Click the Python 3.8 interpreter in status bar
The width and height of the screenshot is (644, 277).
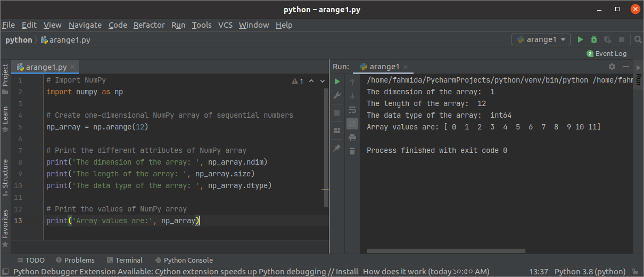point(590,272)
